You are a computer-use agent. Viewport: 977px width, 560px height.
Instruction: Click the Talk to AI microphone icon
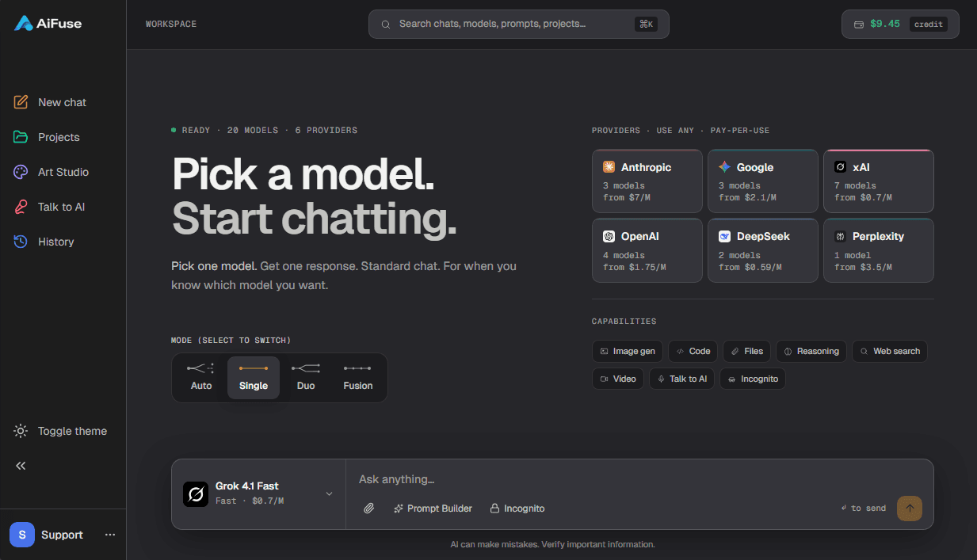coord(21,207)
